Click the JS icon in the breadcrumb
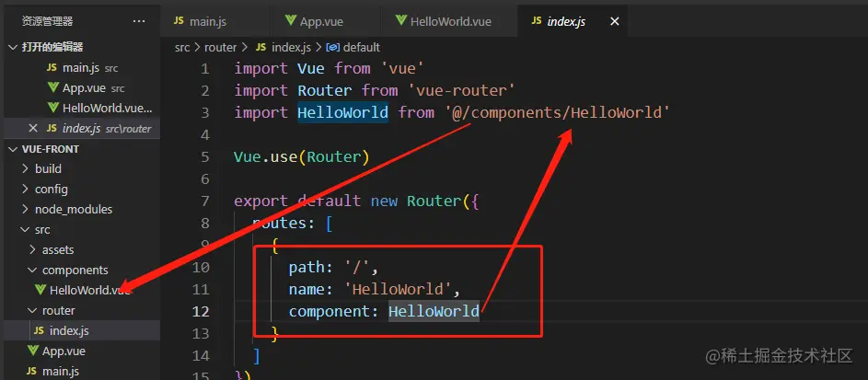This screenshot has width=868, height=380. tap(261, 48)
